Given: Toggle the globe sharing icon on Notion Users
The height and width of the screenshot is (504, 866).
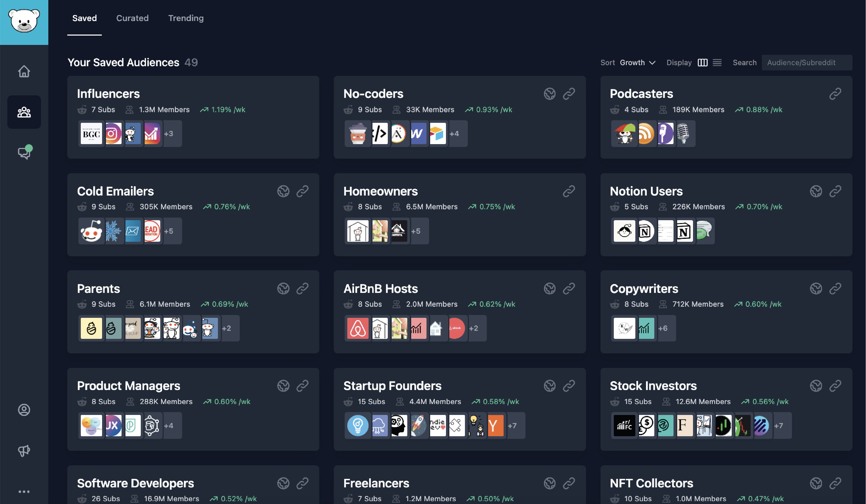Looking at the screenshot, I should [x=816, y=191].
